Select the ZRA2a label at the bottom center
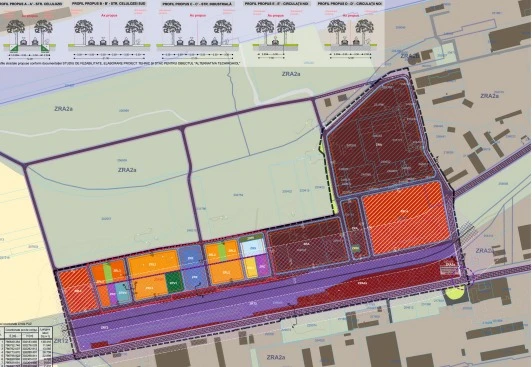 (x=276, y=357)
